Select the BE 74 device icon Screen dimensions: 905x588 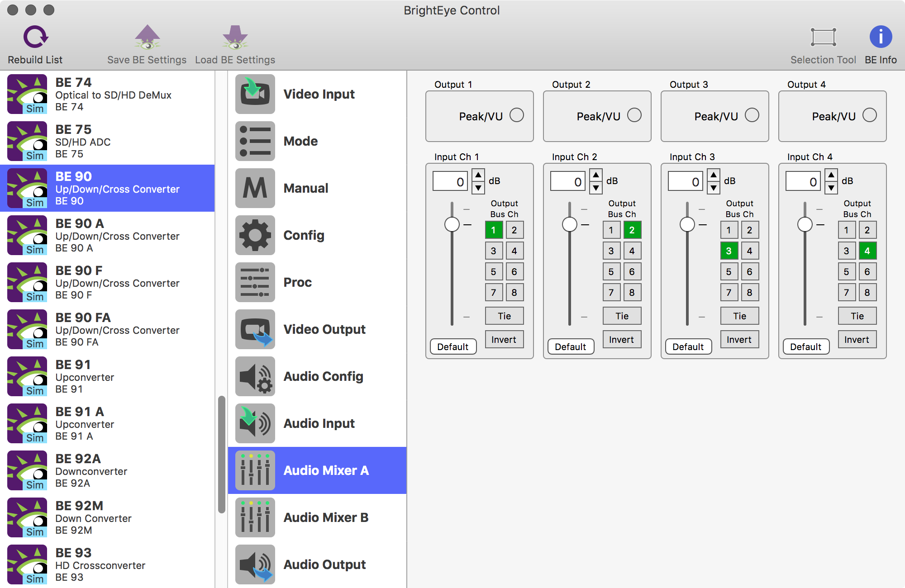point(27,94)
